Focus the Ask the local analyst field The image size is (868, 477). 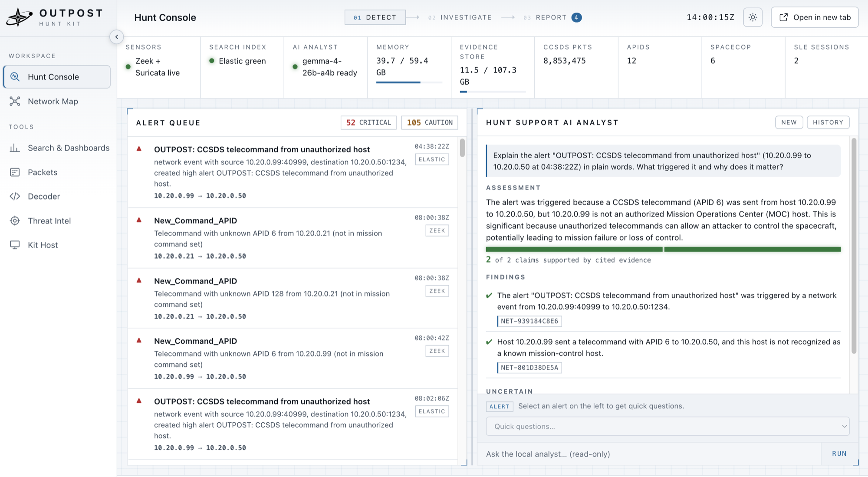pos(649,454)
